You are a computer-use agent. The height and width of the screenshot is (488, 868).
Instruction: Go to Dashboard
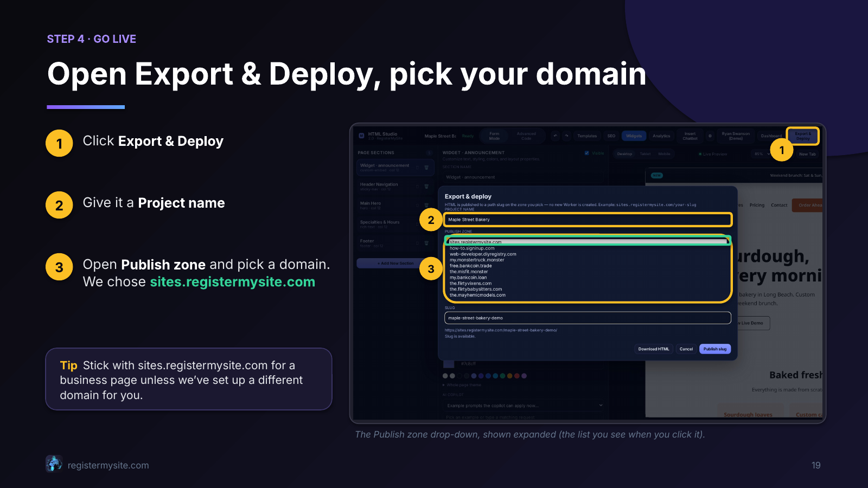coord(771,136)
